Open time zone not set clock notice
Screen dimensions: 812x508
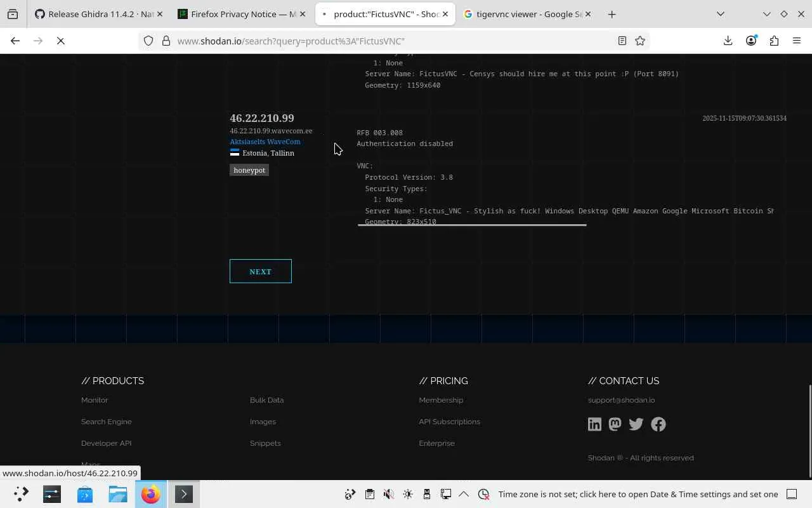pos(638,494)
